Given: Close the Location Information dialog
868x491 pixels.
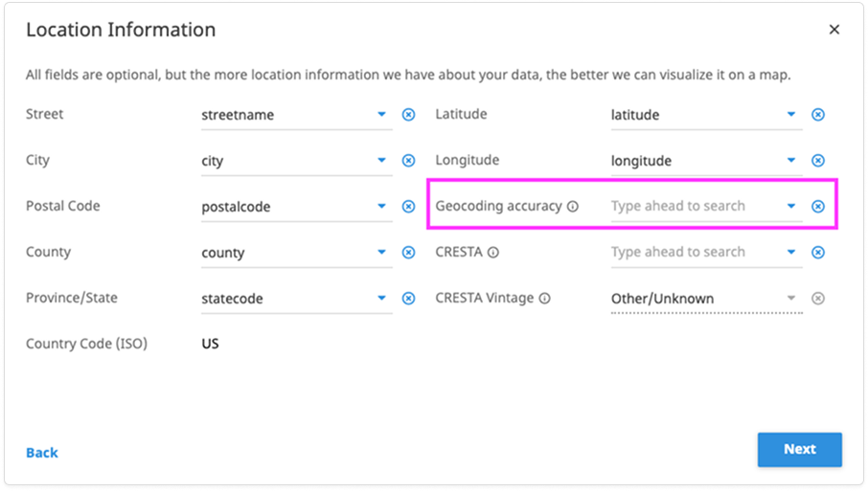Looking at the screenshot, I should [x=834, y=30].
